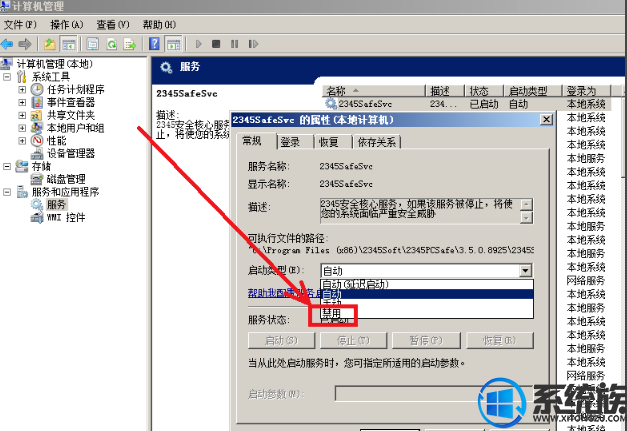Select 事件查看器 in the tree
627x431 pixels.
71,102
